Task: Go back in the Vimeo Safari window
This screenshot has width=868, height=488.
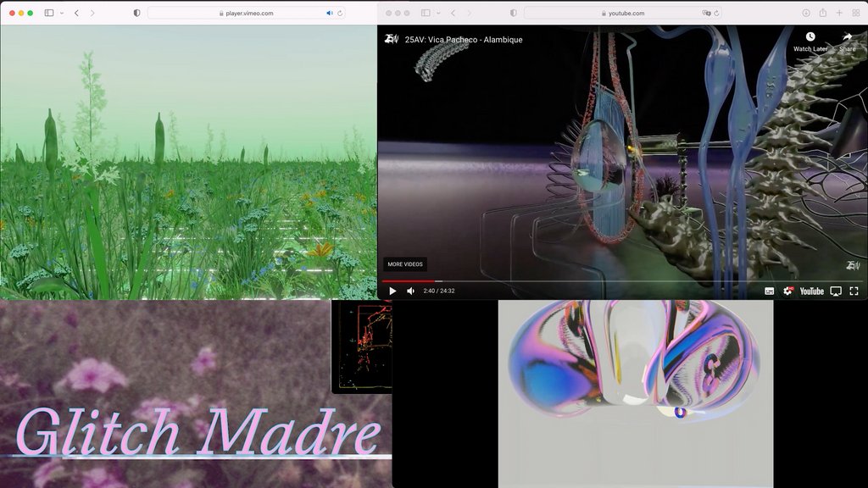Action: click(76, 13)
